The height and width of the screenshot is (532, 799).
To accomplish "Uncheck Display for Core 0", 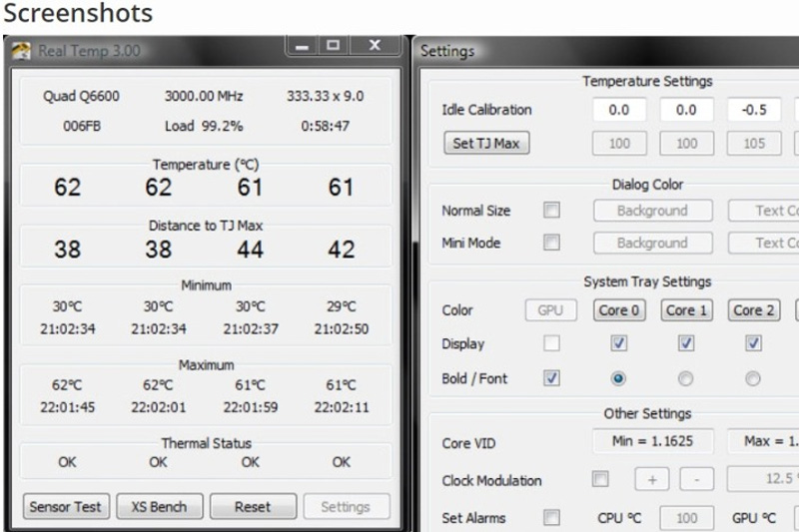I will (x=618, y=343).
